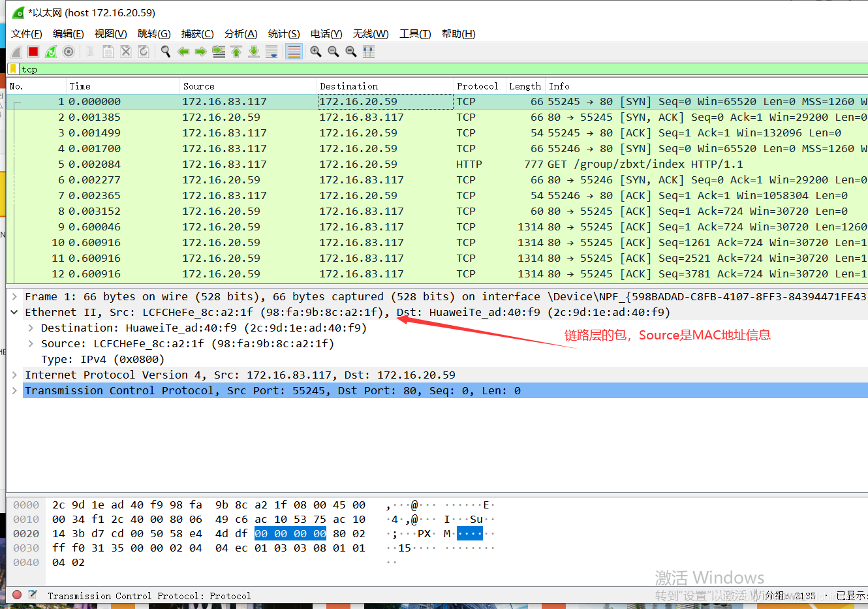Click hex offset row 0030 bytes
This screenshot has height=609, width=868.
209,548
